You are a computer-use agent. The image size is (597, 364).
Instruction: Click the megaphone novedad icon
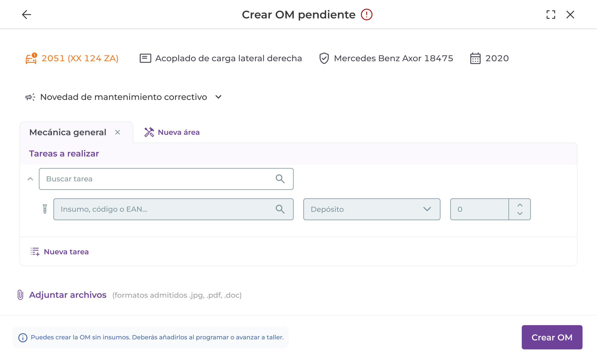(x=30, y=97)
